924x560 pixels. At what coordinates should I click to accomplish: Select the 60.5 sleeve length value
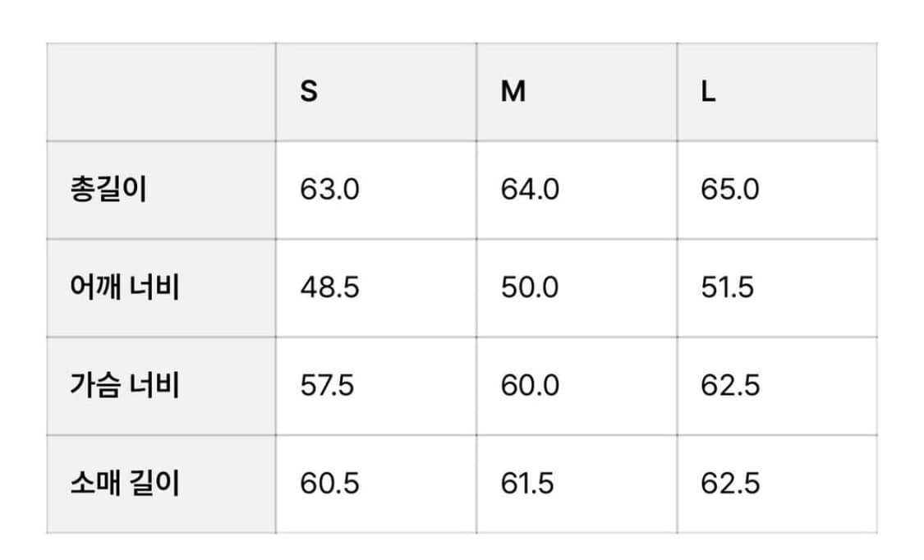pos(329,483)
